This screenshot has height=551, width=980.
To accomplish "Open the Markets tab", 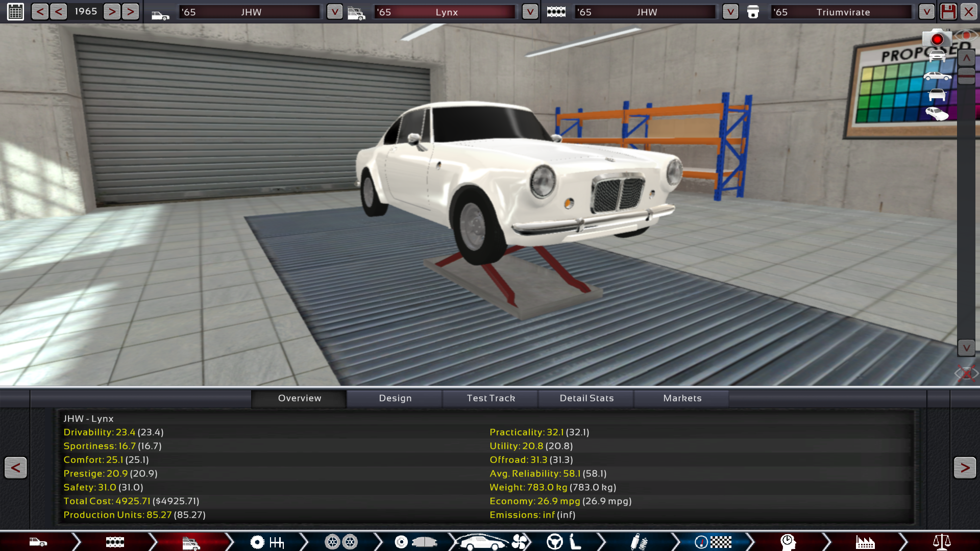I will click(682, 398).
